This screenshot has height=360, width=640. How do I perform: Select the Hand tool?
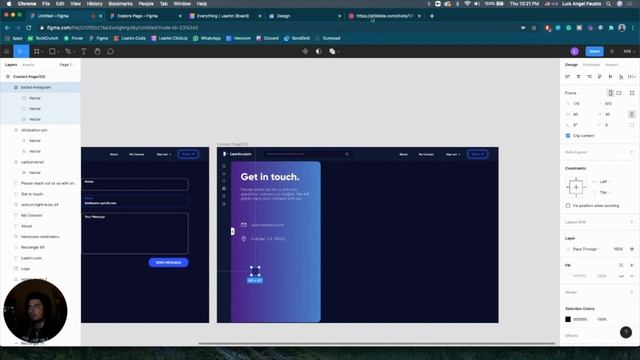coord(97,51)
